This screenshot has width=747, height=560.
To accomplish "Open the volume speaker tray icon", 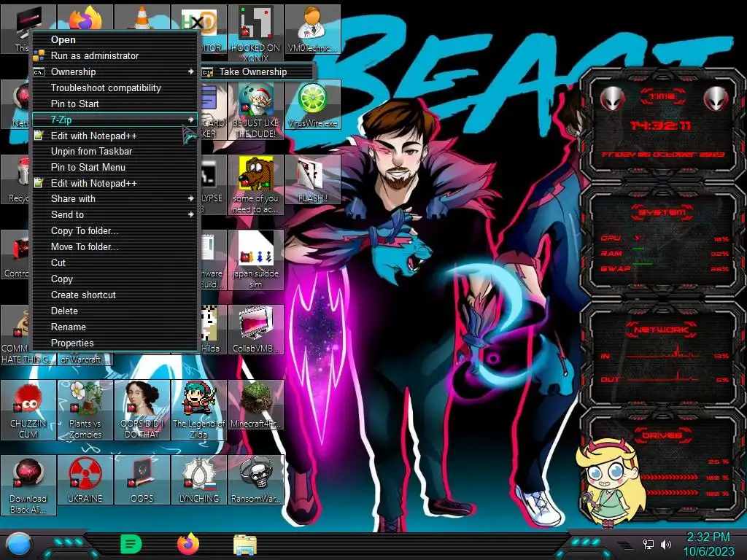I will 666,544.
